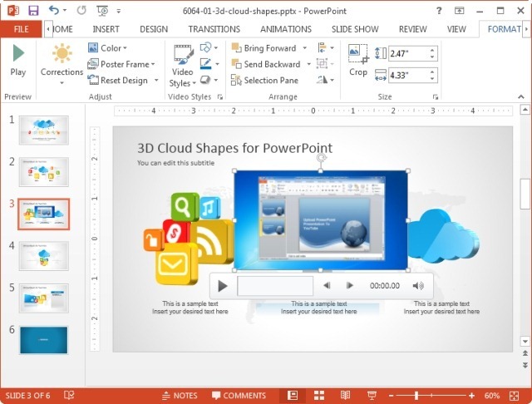Click the Redo/Repeat icon
Viewport: 532px width, 404px height.
tap(81, 11)
